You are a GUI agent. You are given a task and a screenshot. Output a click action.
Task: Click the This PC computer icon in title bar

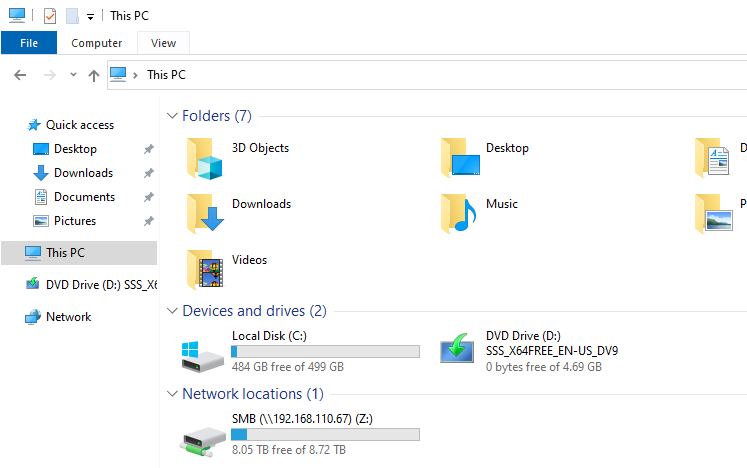(x=17, y=15)
